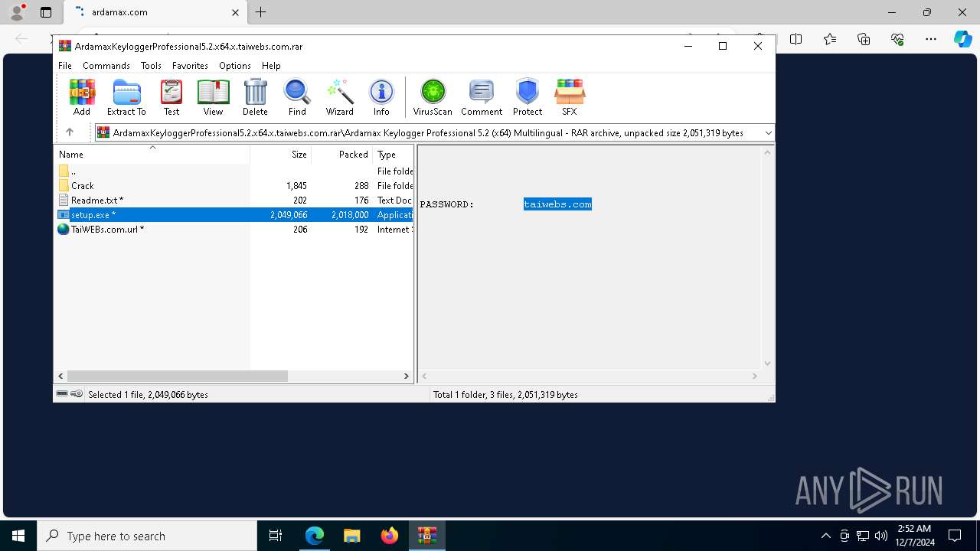The width and height of the screenshot is (980, 551).
Task: Click the drive icon in WinRAR status bar
Action: click(x=63, y=393)
